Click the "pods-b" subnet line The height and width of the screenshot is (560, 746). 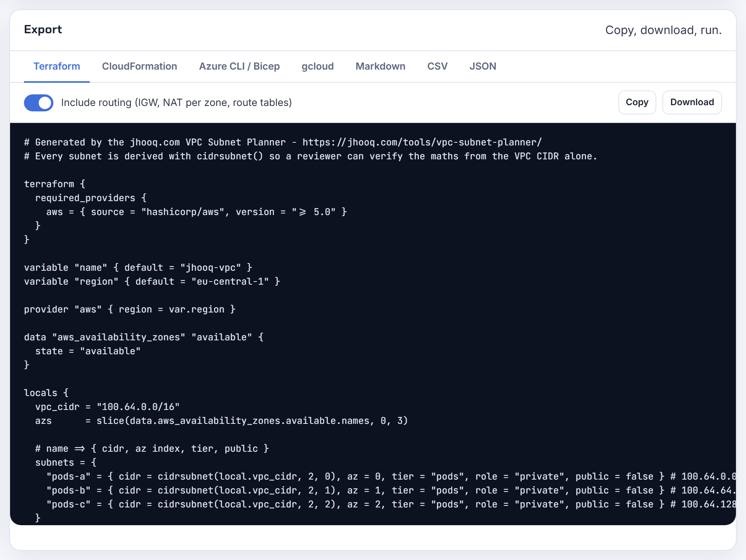(391, 490)
